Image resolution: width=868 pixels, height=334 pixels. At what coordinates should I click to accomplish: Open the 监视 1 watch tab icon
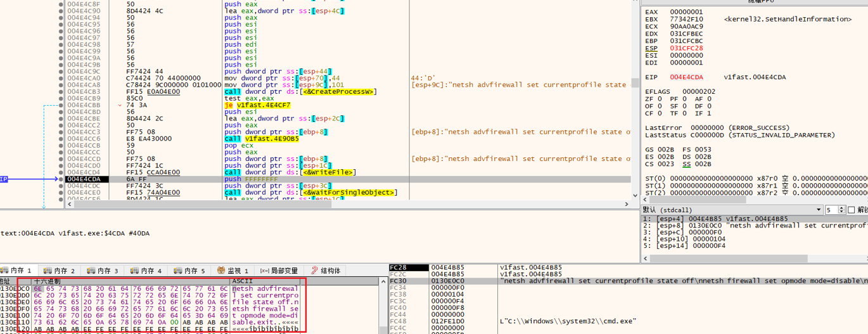click(x=221, y=271)
